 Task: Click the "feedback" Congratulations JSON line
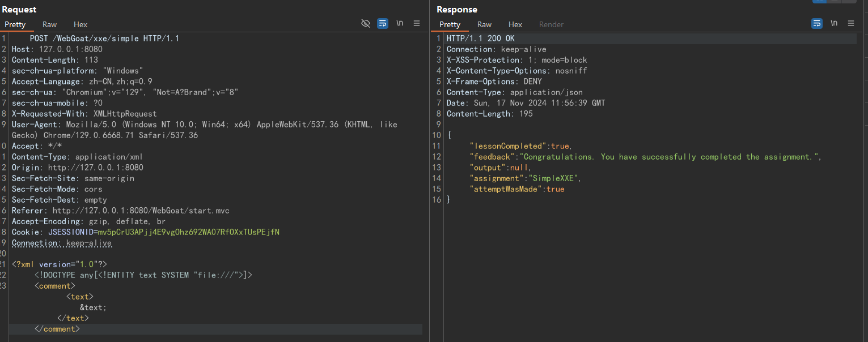645,157
